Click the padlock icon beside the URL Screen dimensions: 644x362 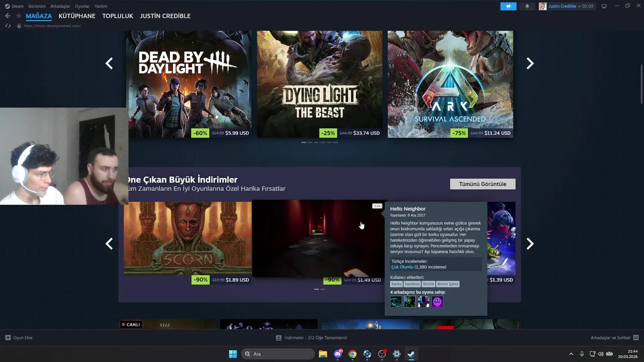pos(19,26)
